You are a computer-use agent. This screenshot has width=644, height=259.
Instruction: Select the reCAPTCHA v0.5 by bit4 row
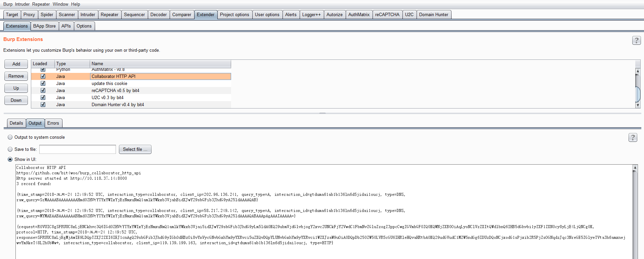pos(131,90)
